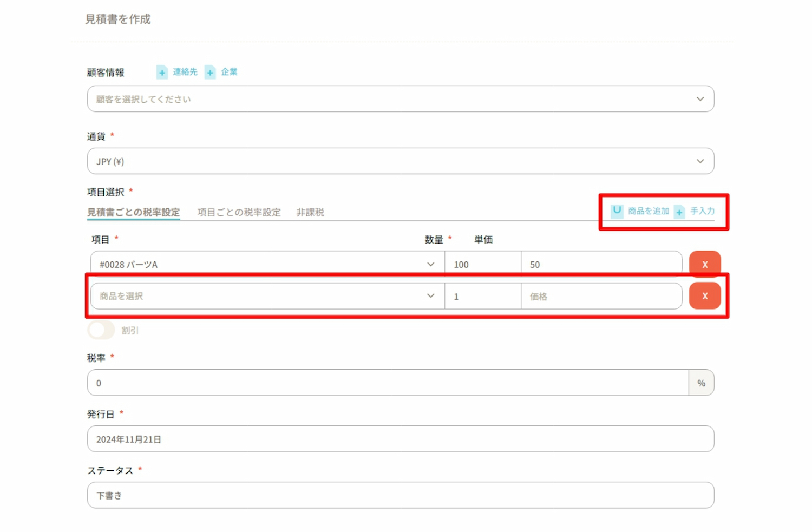Click the 項目 column header

click(101, 240)
